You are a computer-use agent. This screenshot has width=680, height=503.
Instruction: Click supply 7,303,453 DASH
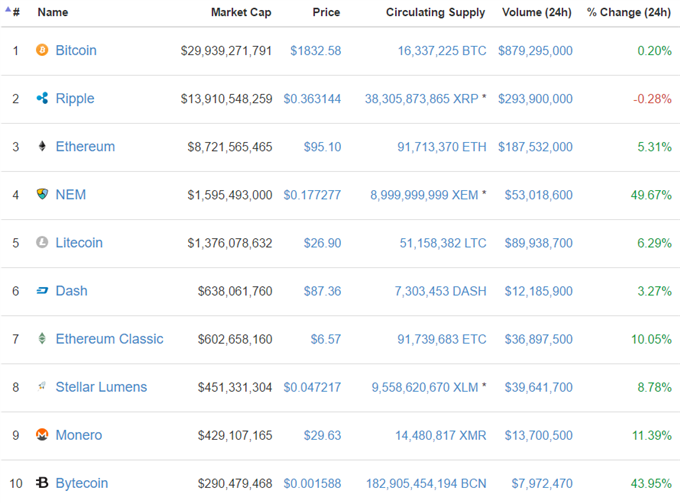point(440,291)
